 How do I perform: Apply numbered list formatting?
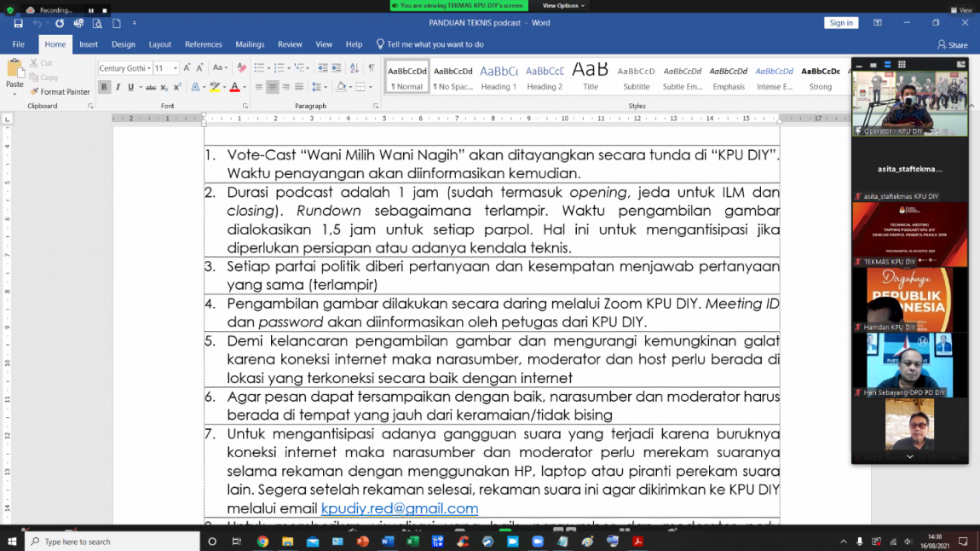pos(278,68)
